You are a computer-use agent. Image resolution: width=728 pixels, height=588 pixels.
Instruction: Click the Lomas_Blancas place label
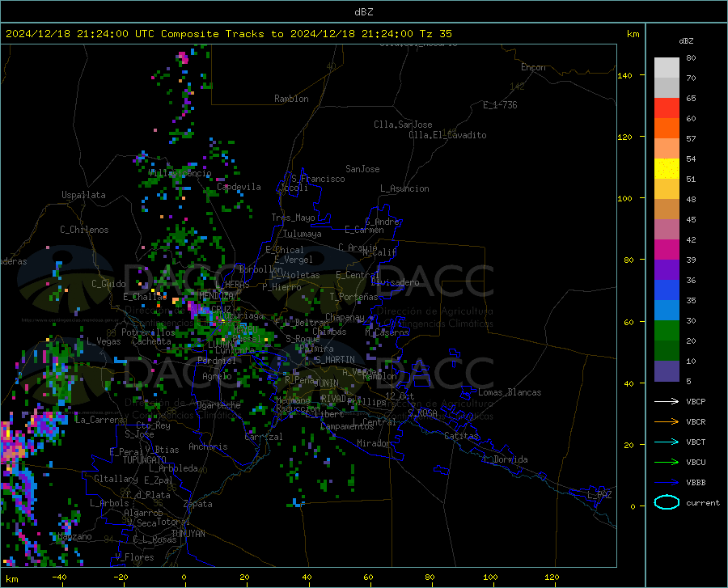(510, 392)
